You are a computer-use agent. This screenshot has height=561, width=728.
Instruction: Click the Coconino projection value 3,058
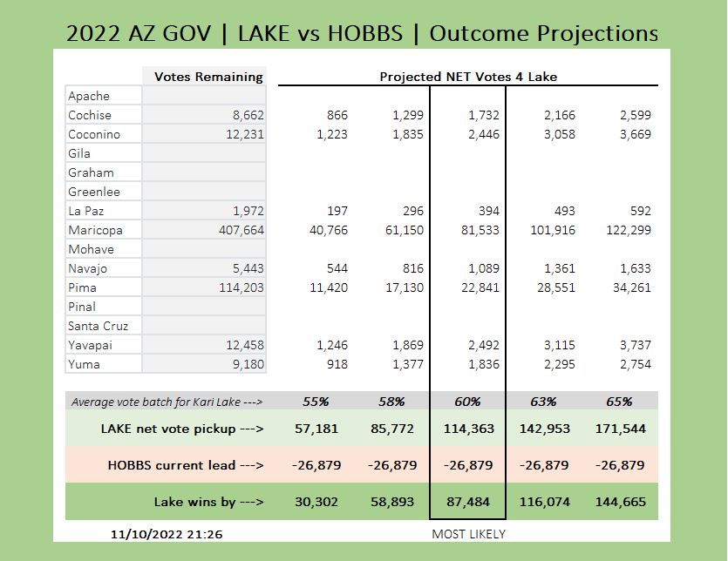pyautogui.click(x=560, y=134)
